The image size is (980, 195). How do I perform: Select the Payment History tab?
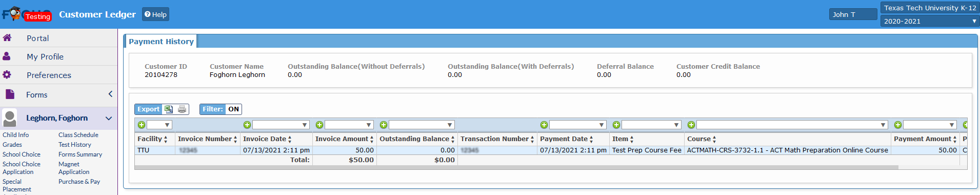point(161,42)
